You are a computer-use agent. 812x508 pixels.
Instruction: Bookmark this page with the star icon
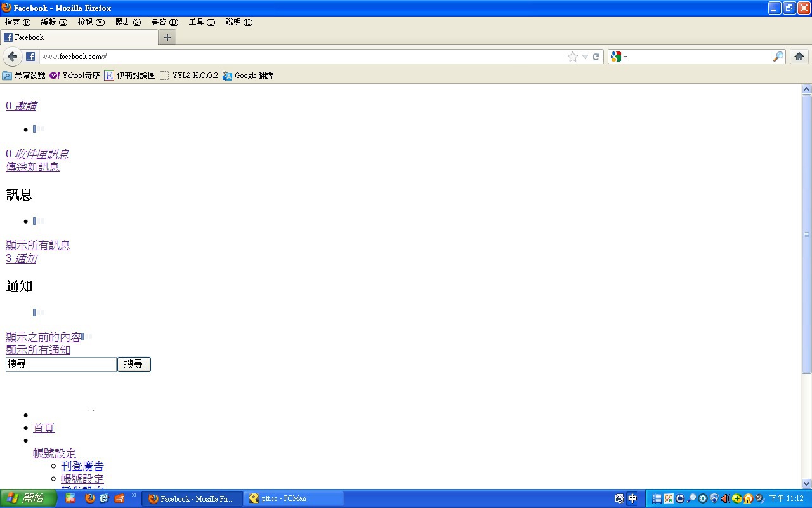pos(573,57)
